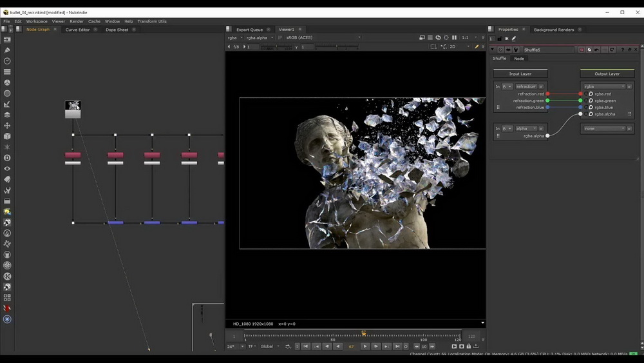Image resolution: width=644 pixels, height=363 pixels.
Task: Click the Input Layer button
Action: [520, 74]
